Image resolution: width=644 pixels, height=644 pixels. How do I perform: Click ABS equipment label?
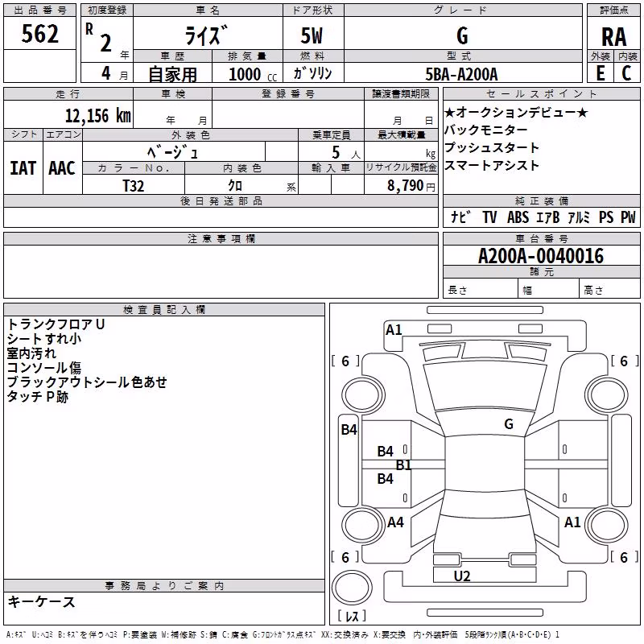tap(518, 217)
